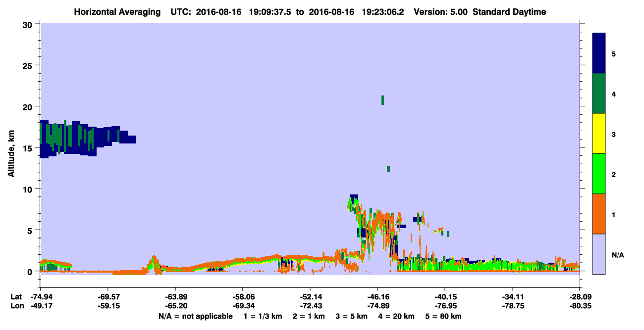Click the altitude tick label 10

[29, 189]
